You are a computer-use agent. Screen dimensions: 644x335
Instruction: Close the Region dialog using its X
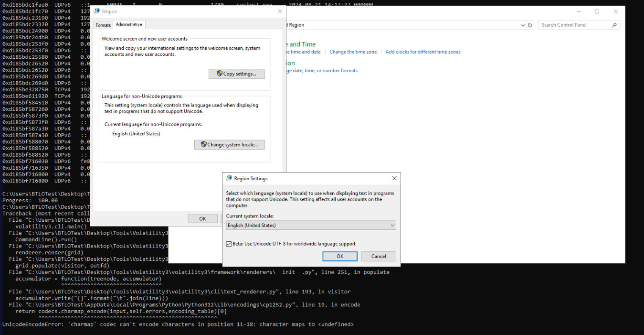(280, 11)
